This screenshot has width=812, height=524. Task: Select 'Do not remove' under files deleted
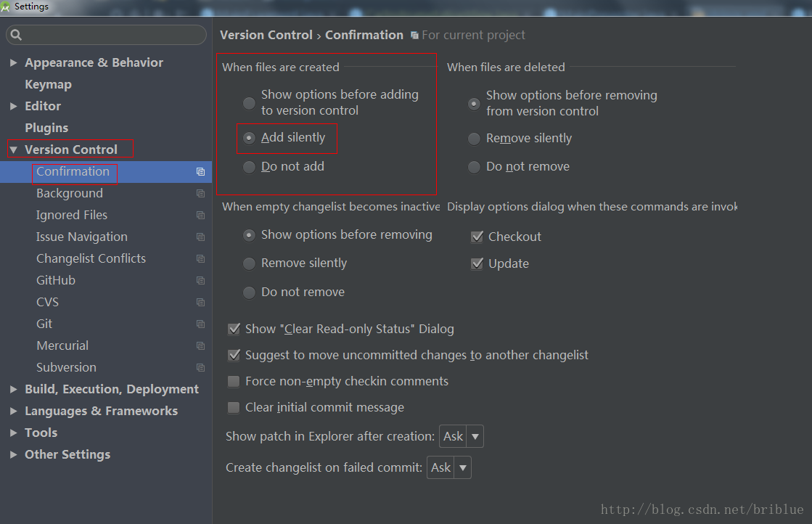(x=474, y=167)
